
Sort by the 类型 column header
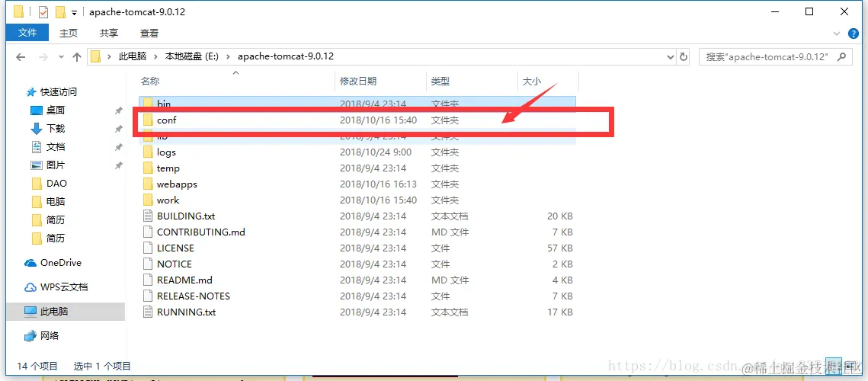click(x=440, y=82)
